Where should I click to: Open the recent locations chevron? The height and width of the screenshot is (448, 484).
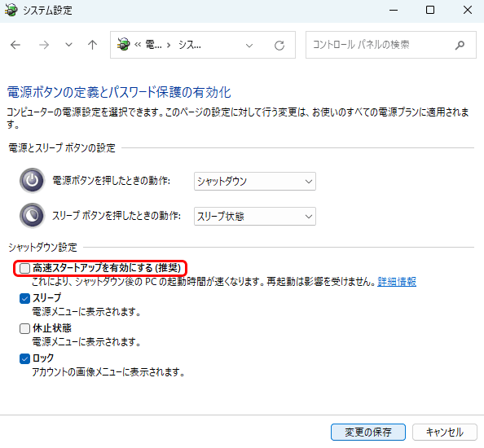point(68,45)
